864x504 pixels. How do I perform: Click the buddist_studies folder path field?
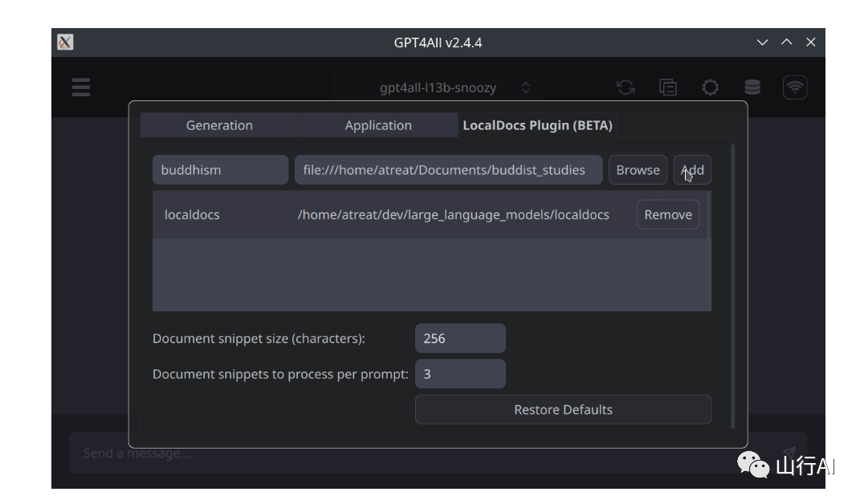coord(448,170)
